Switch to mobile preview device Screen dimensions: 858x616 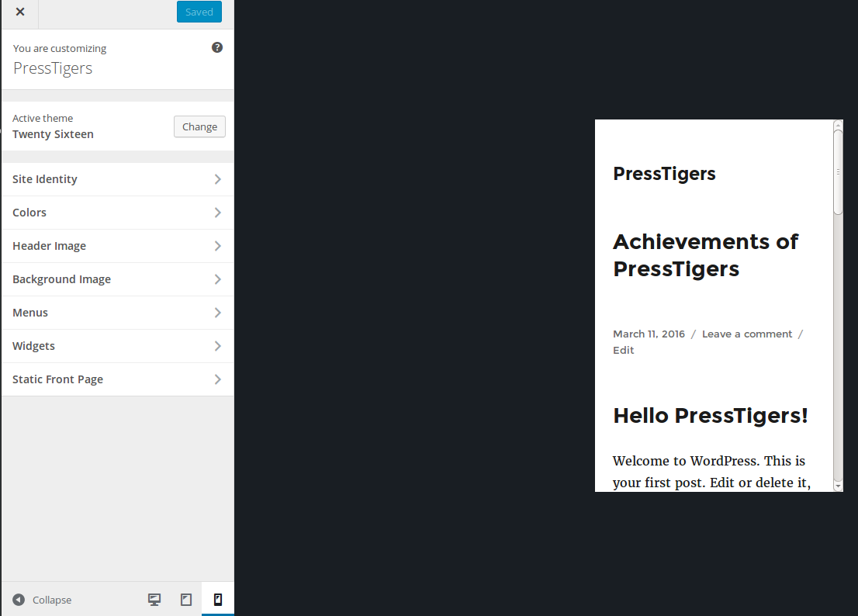(x=218, y=600)
